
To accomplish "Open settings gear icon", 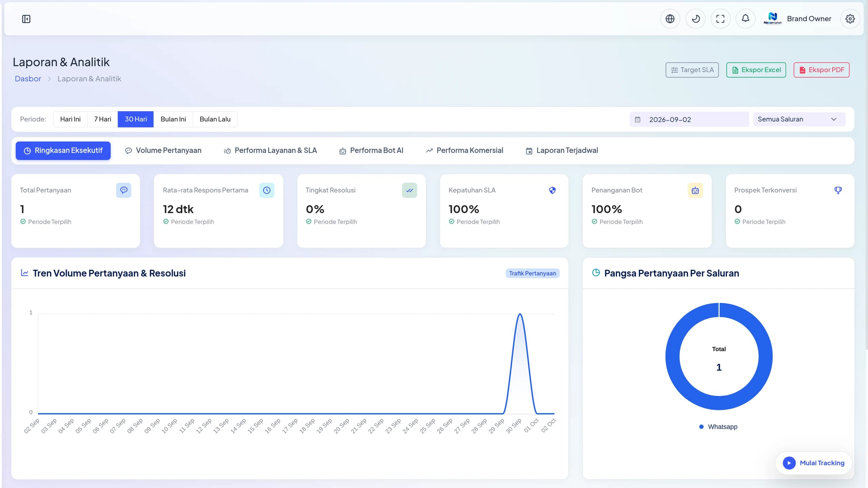I will 850,19.
